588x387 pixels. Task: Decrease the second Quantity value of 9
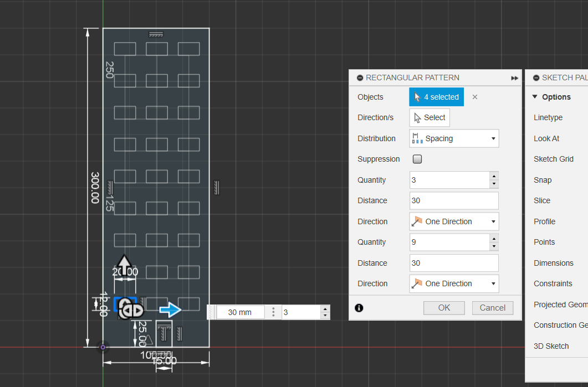click(x=494, y=246)
